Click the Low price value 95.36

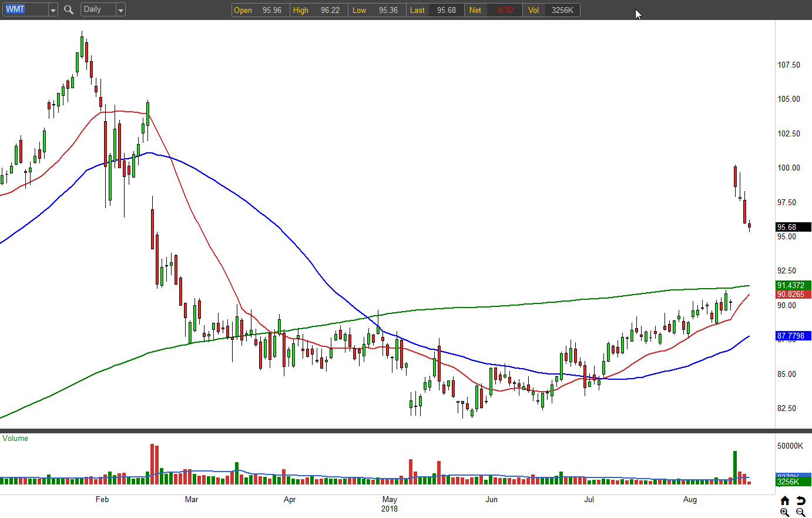tap(388, 10)
